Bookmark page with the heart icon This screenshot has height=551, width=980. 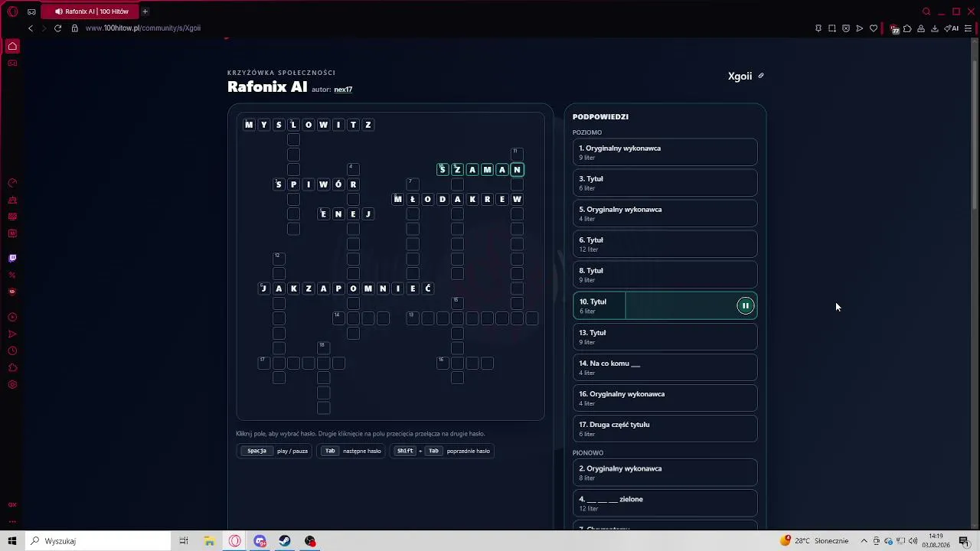point(874,28)
